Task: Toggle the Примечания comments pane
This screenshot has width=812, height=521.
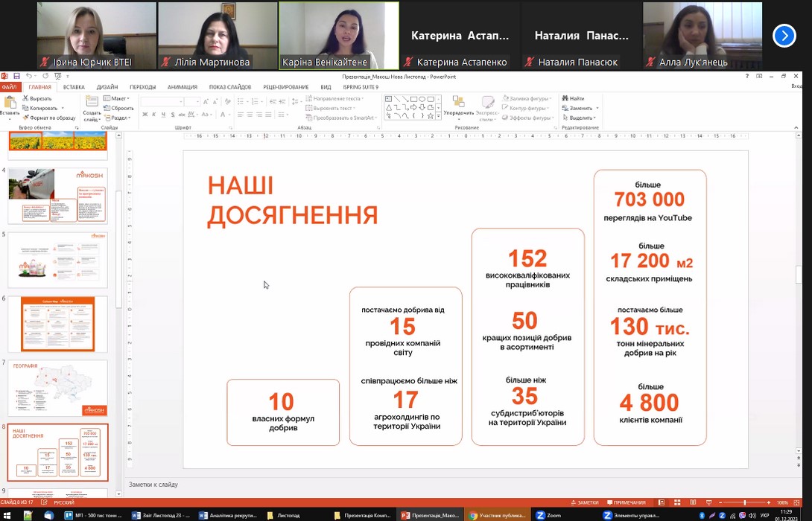Action: coord(626,502)
